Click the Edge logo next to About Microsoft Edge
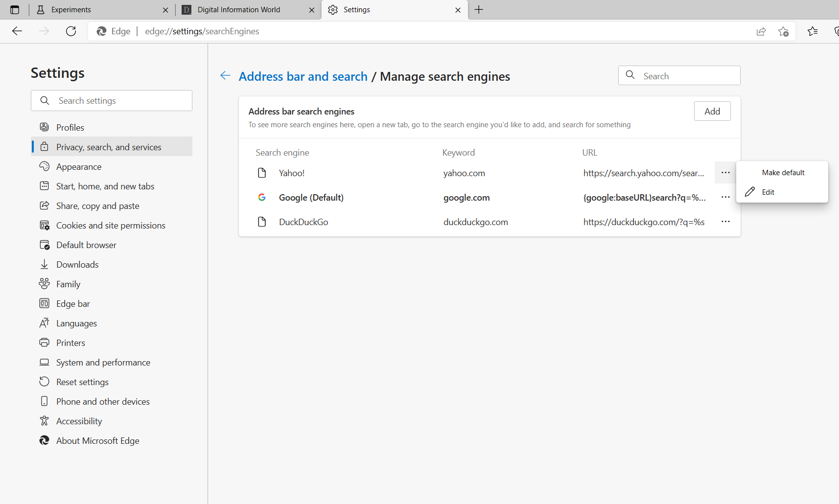Viewport: 839px width, 504px height. pos(45,440)
